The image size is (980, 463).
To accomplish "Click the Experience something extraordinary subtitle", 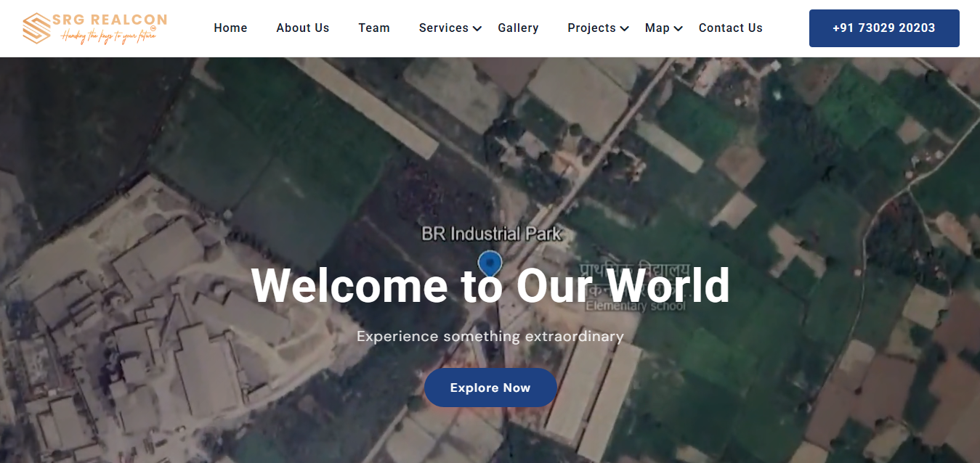I will click(490, 337).
